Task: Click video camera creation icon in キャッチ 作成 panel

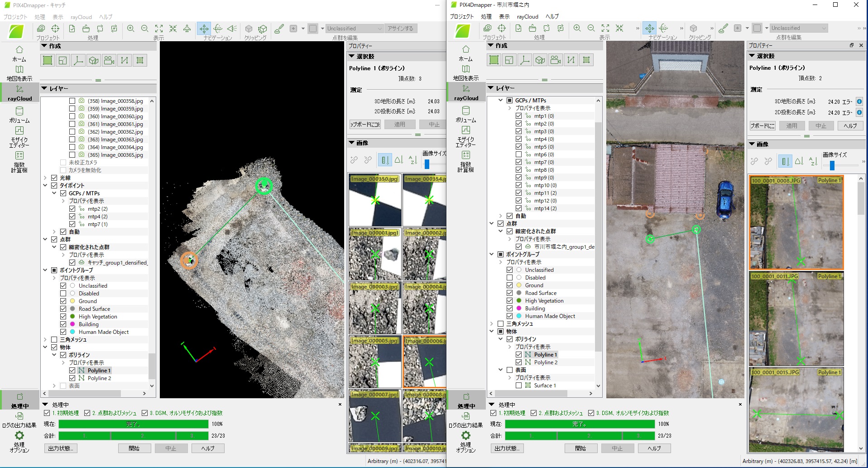Action: (109, 61)
